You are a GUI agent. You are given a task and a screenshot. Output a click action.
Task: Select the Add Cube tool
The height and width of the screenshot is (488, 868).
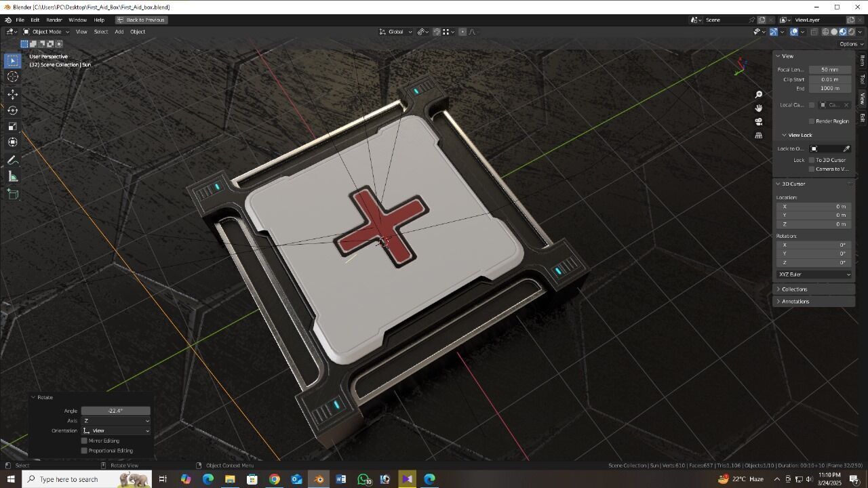tap(12, 195)
